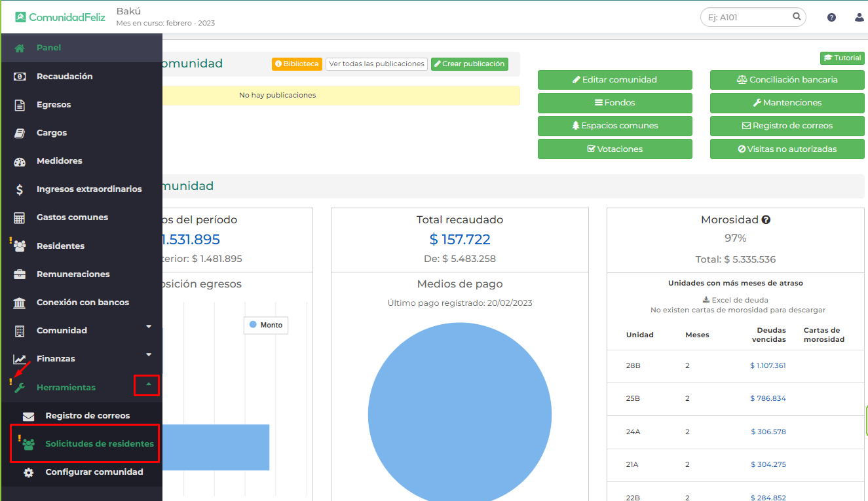Open Configurar comunidad in sidebar
This screenshot has height=501, width=868.
[x=94, y=472]
